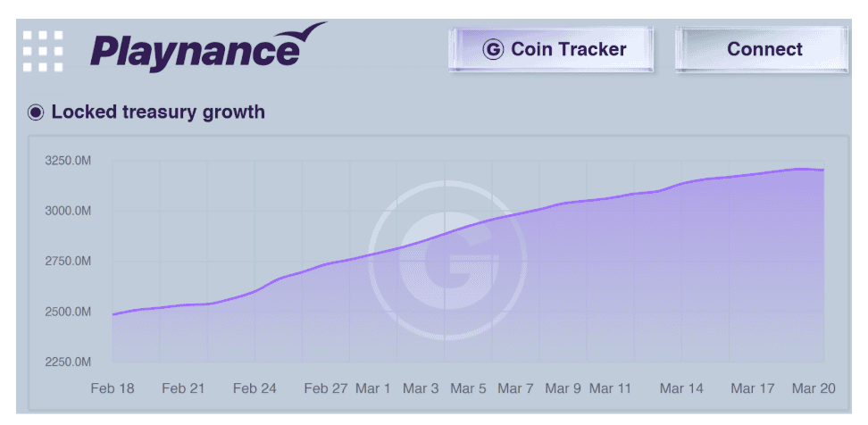Click the Feb 24 date label
Screen dimensions: 868x425
[255, 388]
